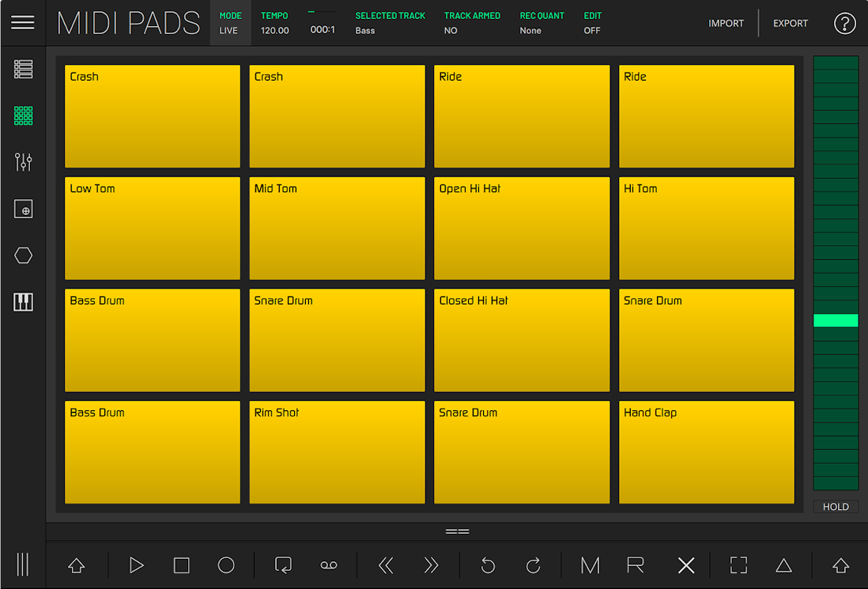This screenshot has width=868, height=589.
Task: Expand the panel drag handle bar
Action: coord(457,531)
